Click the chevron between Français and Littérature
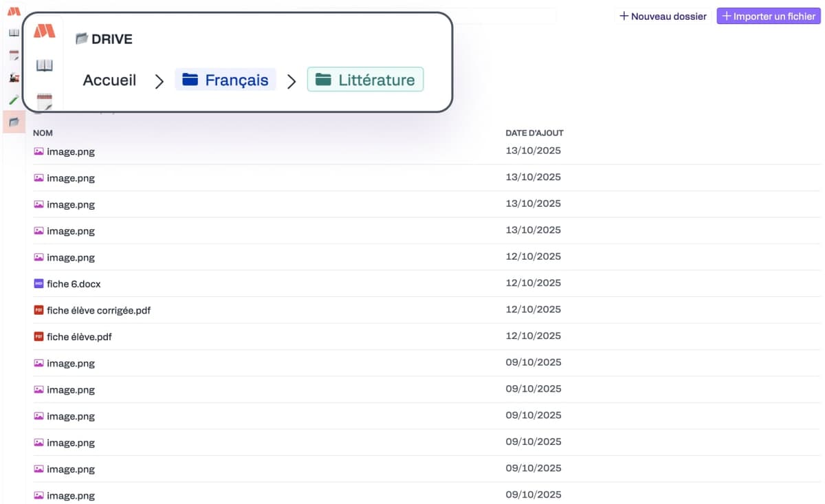 [x=291, y=82]
